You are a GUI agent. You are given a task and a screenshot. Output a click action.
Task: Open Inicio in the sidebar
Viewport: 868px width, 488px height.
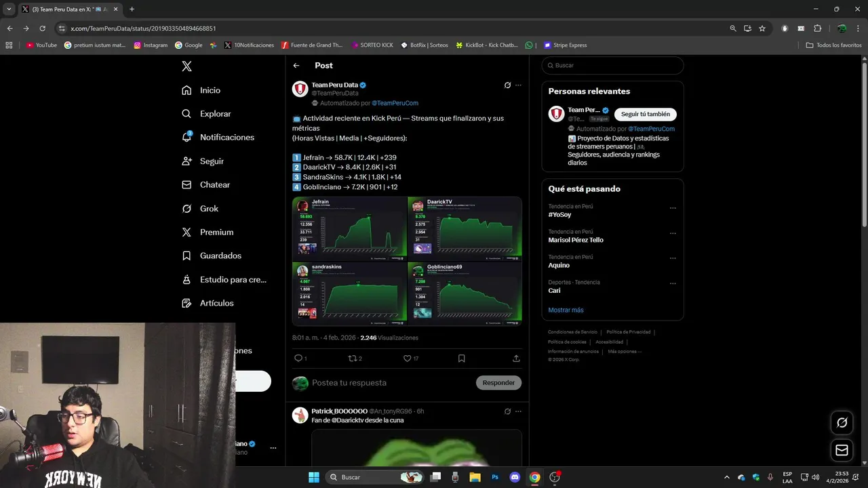pyautogui.click(x=201, y=90)
